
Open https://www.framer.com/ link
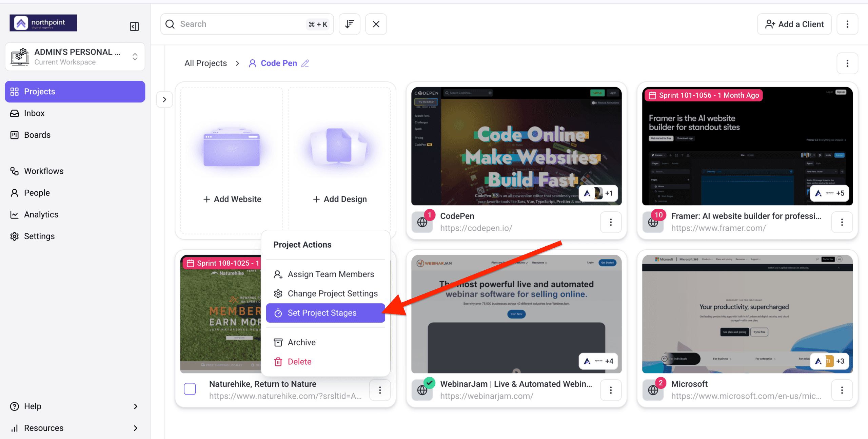[x=718, y=228]
